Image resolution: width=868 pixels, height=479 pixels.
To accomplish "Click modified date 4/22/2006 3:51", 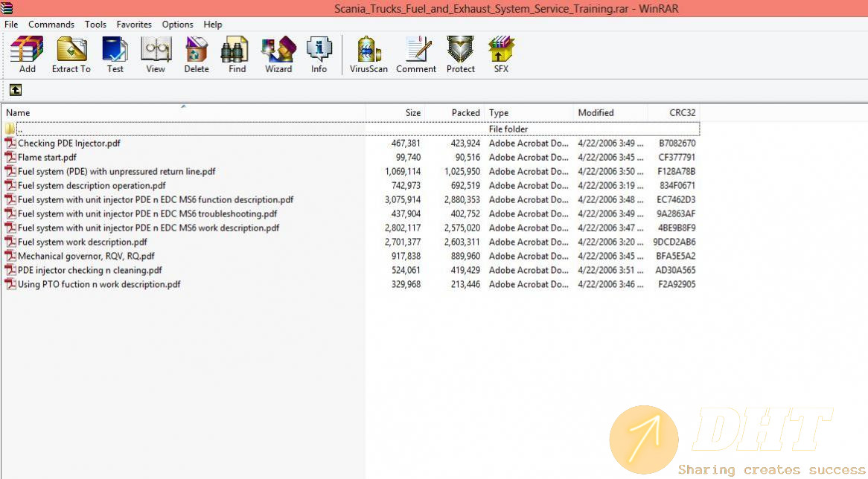I will (610, 270).
